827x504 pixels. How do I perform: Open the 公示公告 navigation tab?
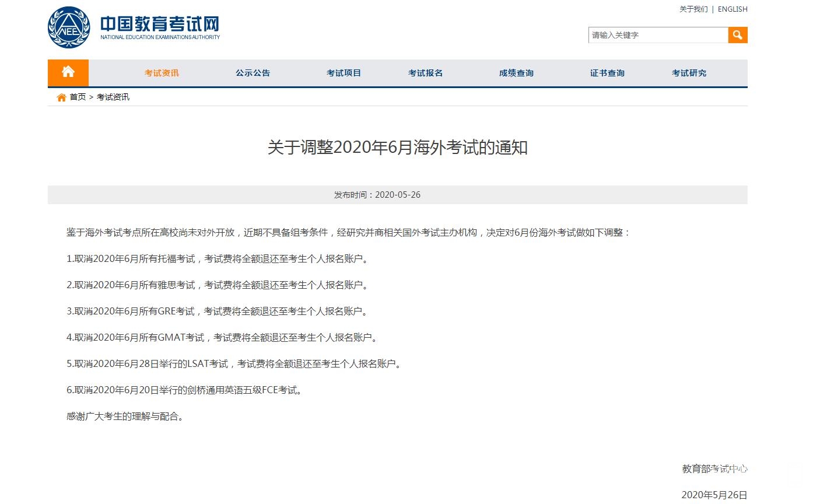253,73
